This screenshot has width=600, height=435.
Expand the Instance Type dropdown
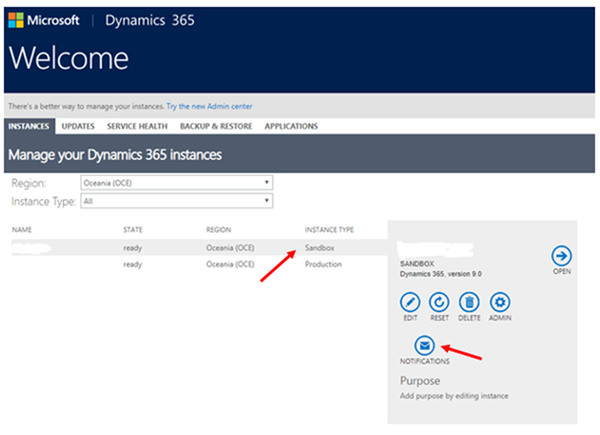pos(176,201)
